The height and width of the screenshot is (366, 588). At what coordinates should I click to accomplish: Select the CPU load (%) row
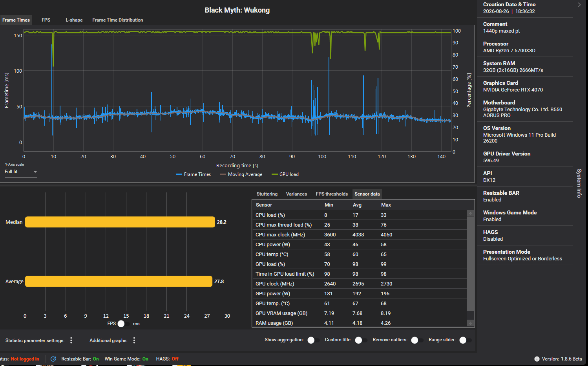[x=360, y=215]
